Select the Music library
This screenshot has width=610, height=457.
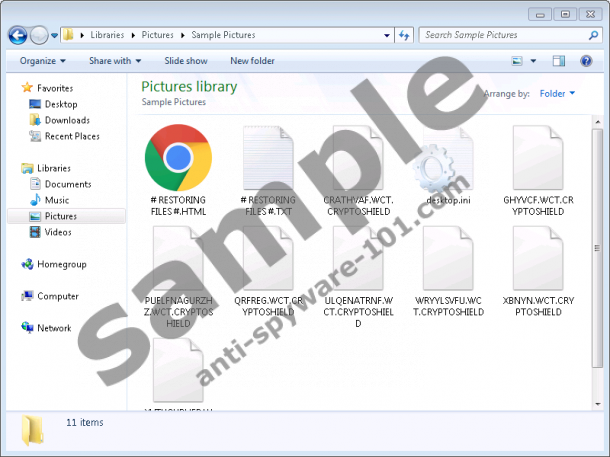coord(57,200)
